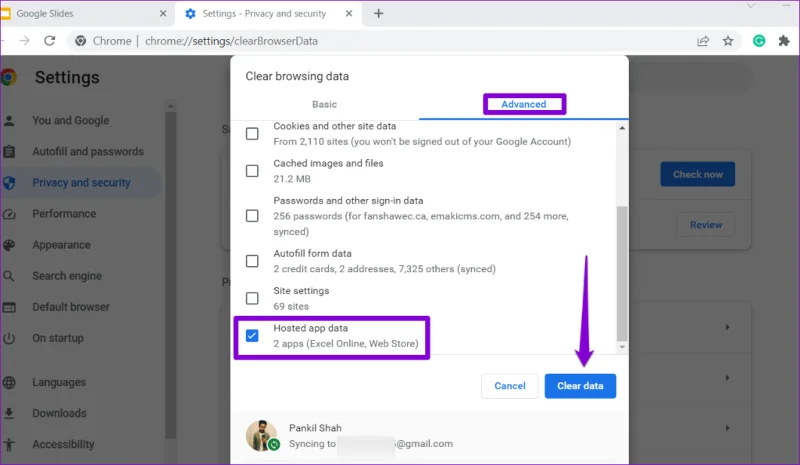The image size is (800, 465).
Task: Check Site settings box
Action: coord(252,298)
